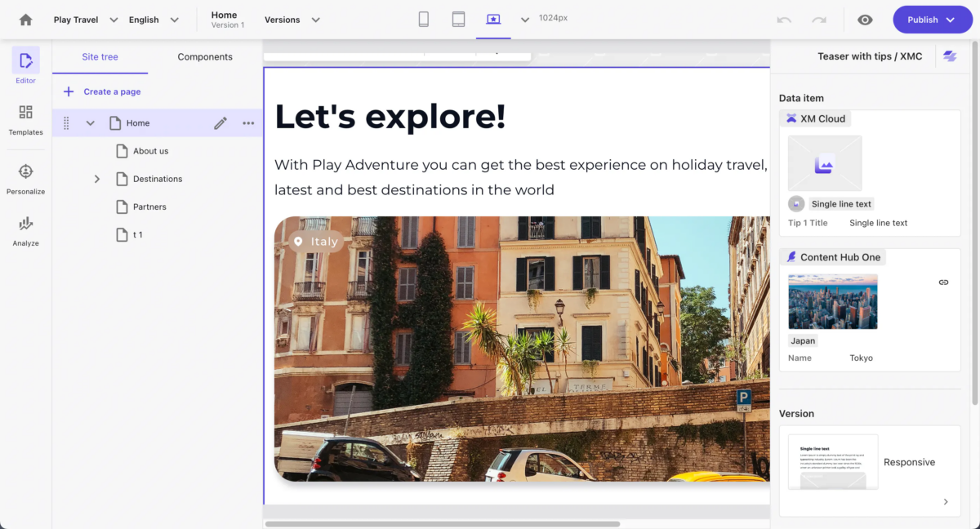The width and height of the screenshot is (980, 529).
Task: Go to the home dashboard icon
Action: [26, 20]
